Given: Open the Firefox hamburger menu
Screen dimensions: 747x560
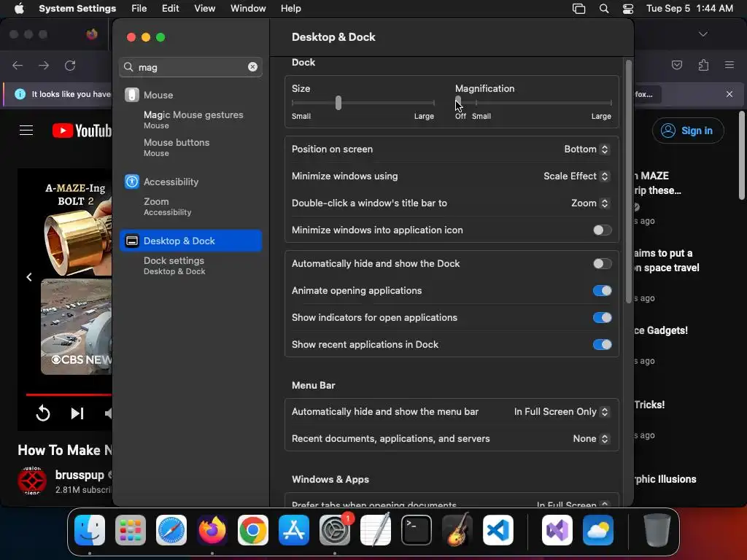Looking at the screenshot, I should pyautogui.click(x=729, y=65).
